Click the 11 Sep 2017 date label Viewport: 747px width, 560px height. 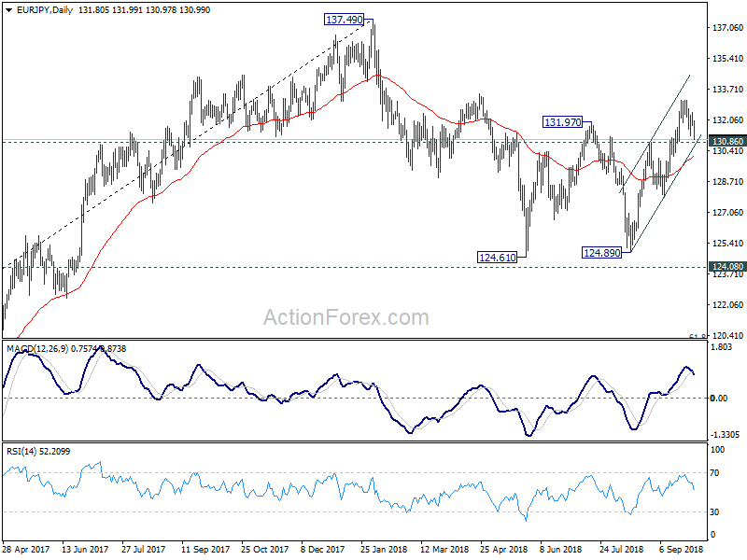click(x=205, y=549)
